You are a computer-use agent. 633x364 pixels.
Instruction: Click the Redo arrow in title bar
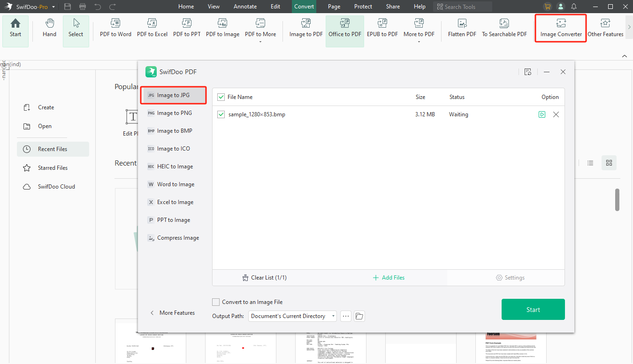(113, 7)
